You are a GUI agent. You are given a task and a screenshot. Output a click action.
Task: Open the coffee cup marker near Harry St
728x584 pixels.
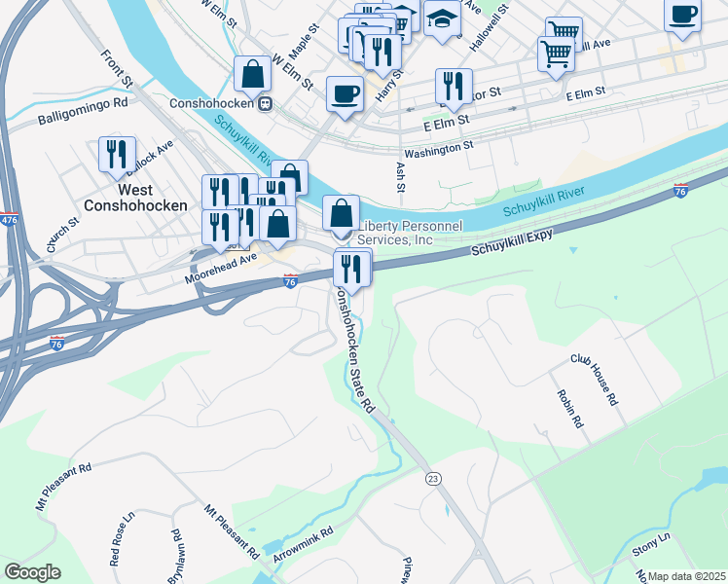(345, 95)
